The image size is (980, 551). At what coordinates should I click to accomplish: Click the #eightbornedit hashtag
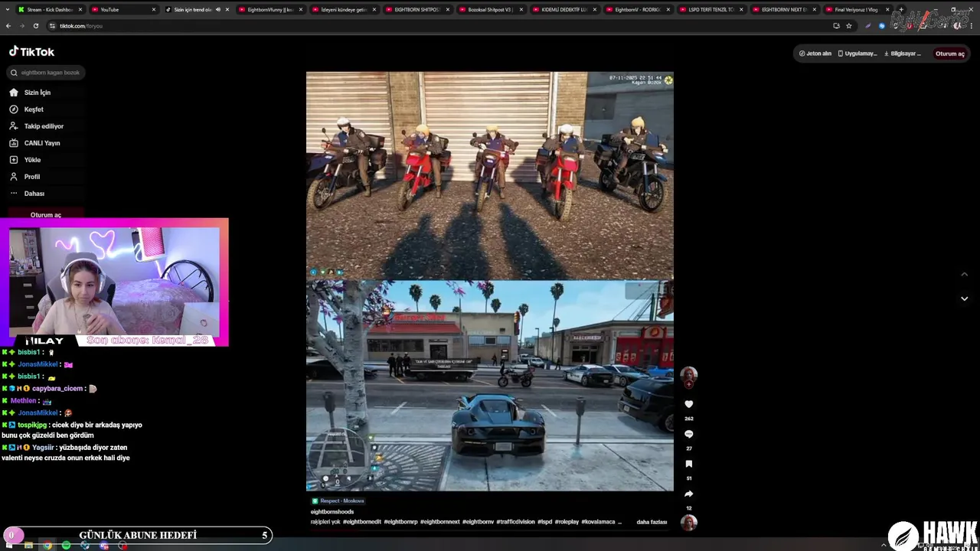coord(361,522)
